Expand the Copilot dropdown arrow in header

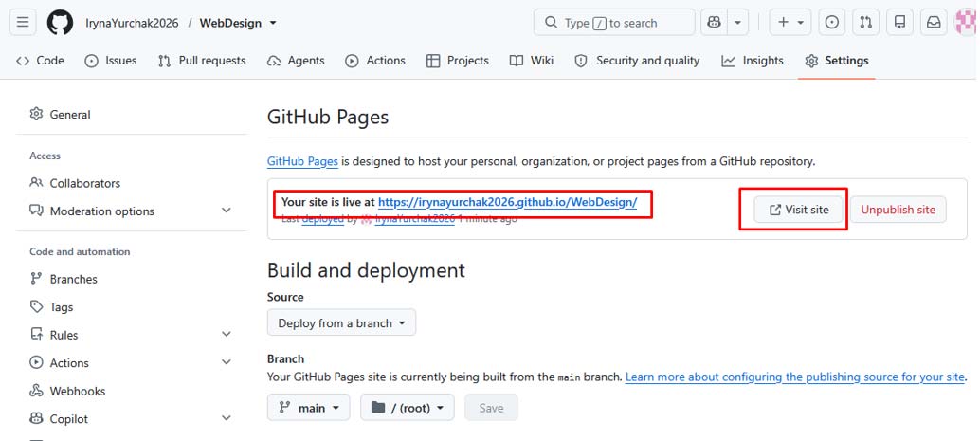coord(737,23)
